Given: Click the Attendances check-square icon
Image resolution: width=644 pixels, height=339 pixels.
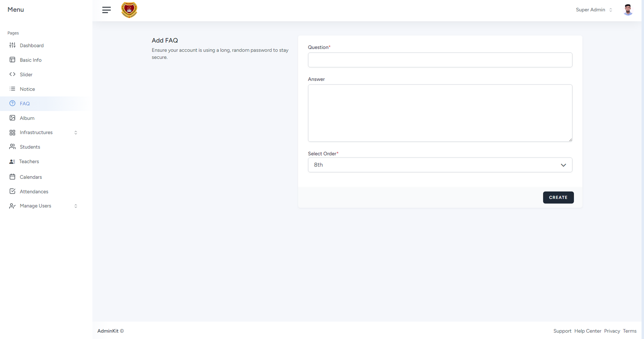Looking at the screenshot, I should [x=12, y=191].
